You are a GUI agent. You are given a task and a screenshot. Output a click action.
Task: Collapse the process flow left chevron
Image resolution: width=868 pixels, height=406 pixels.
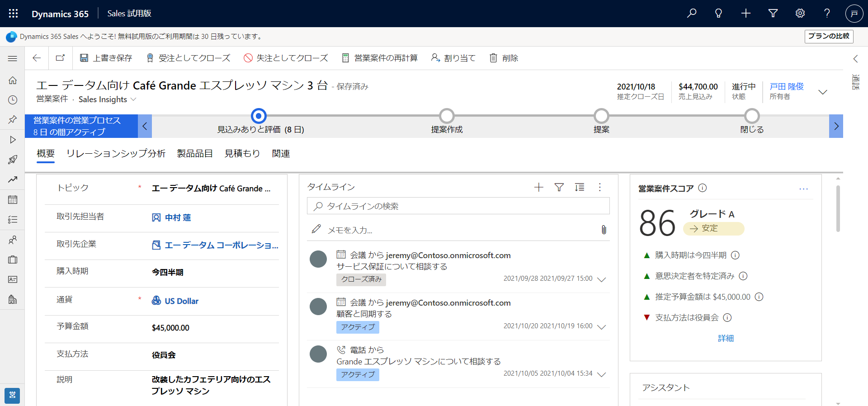click(x=145, y=126)
